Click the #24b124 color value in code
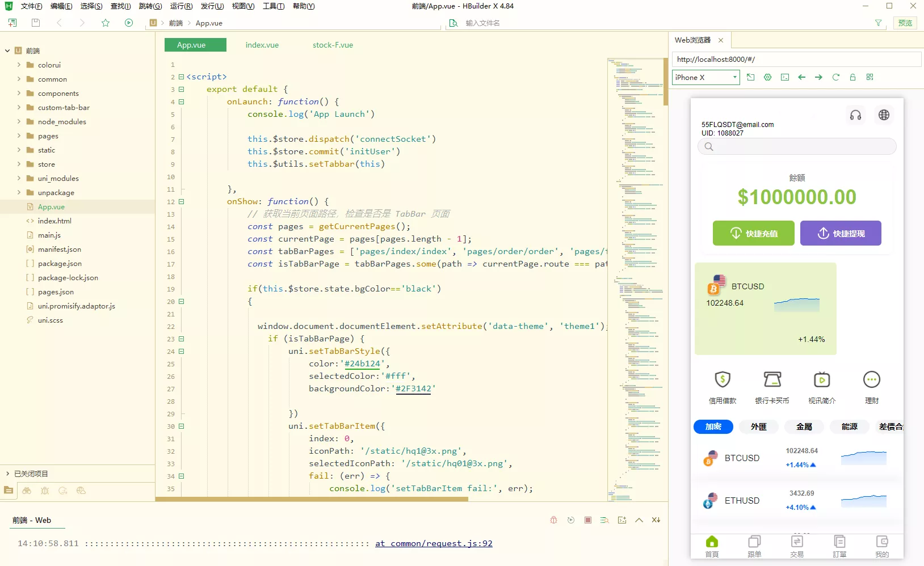The width and height of the screenshot is (924, 566). pos(362,364)
